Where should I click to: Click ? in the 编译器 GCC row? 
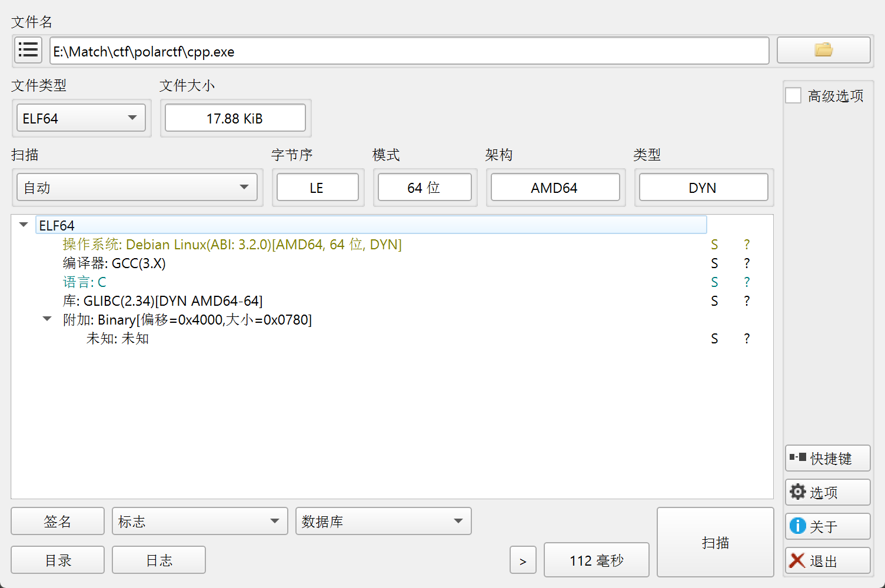[747, 263]
